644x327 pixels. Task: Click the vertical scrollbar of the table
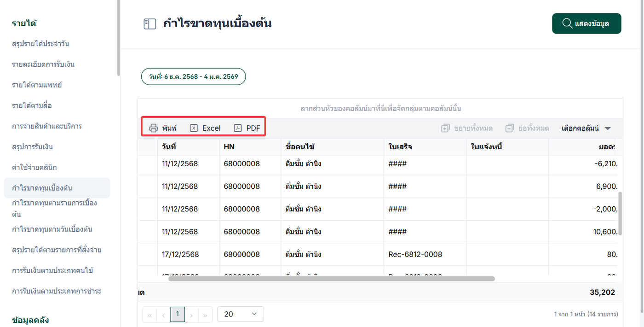(620, 214)
